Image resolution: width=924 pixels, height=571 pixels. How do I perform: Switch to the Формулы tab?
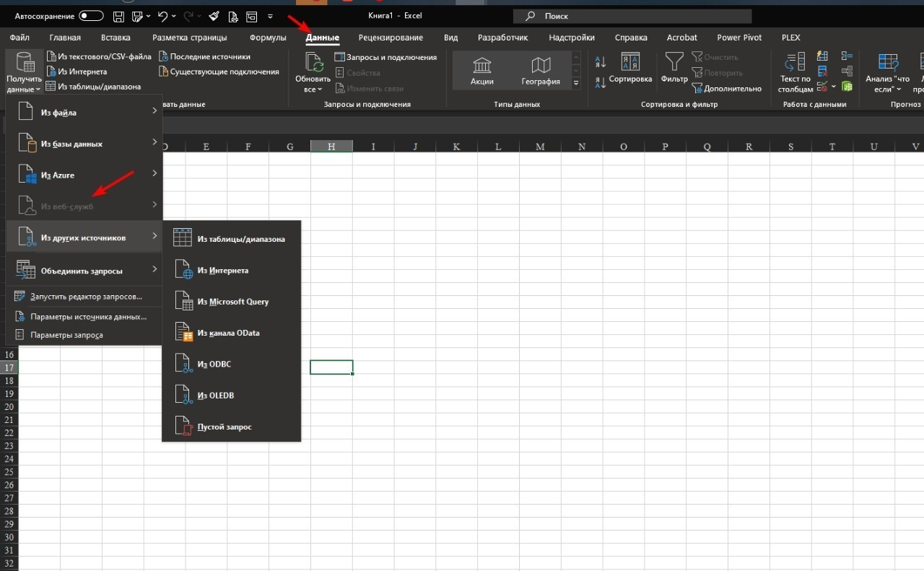268,38
